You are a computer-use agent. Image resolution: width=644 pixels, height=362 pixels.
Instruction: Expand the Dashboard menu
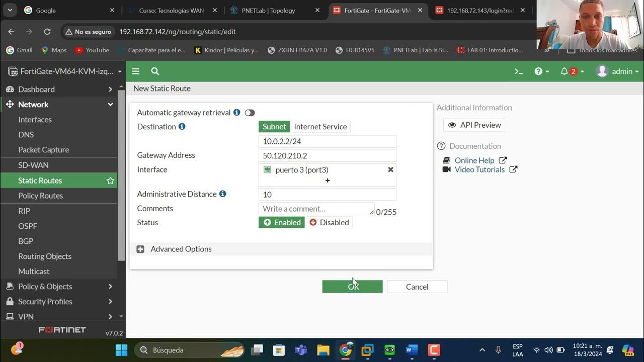(59, 89)
